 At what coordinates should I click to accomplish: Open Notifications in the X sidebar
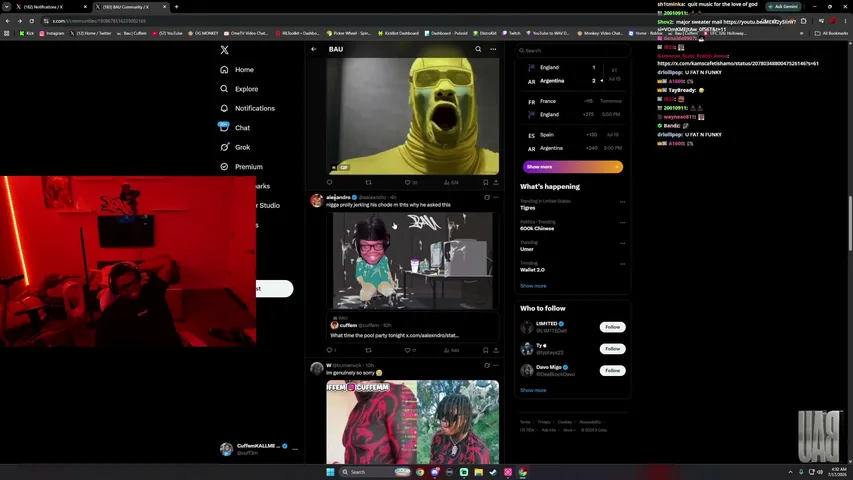(248, 108)
